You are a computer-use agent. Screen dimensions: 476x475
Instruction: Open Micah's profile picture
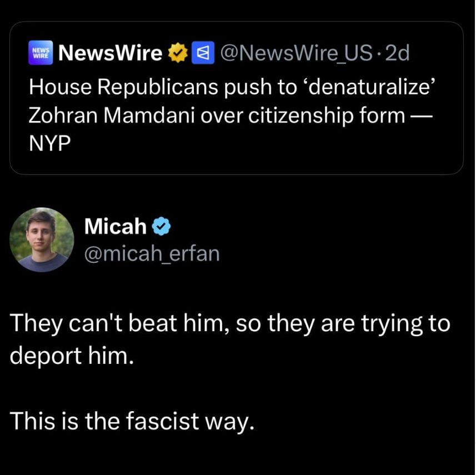[x=42, y=239]
